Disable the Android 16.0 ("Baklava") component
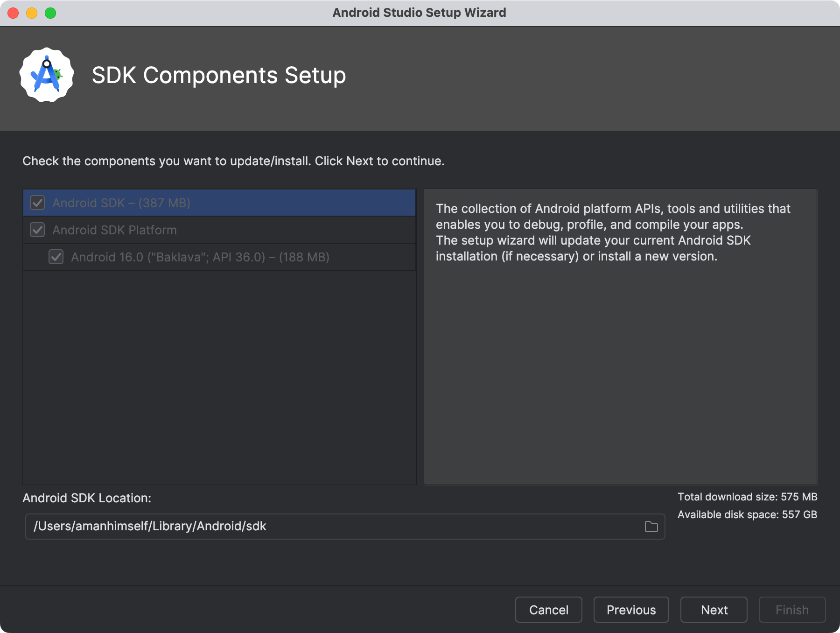This screenshot has height=633, width=840. (56, 257)
